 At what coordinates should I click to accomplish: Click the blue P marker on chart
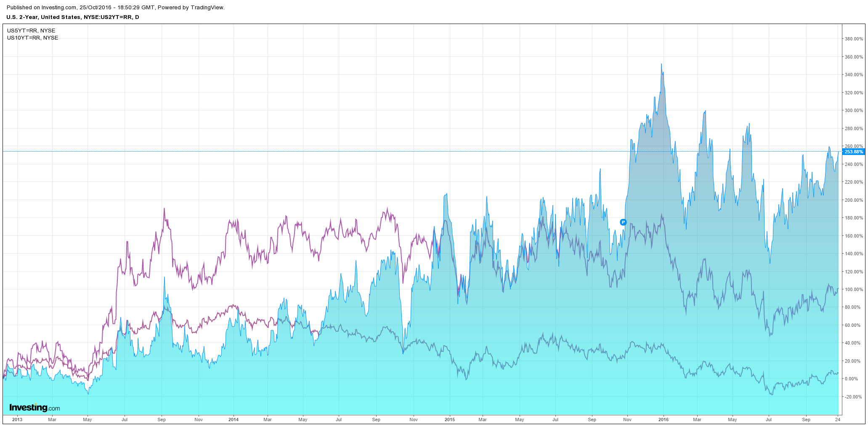[624, 222]
